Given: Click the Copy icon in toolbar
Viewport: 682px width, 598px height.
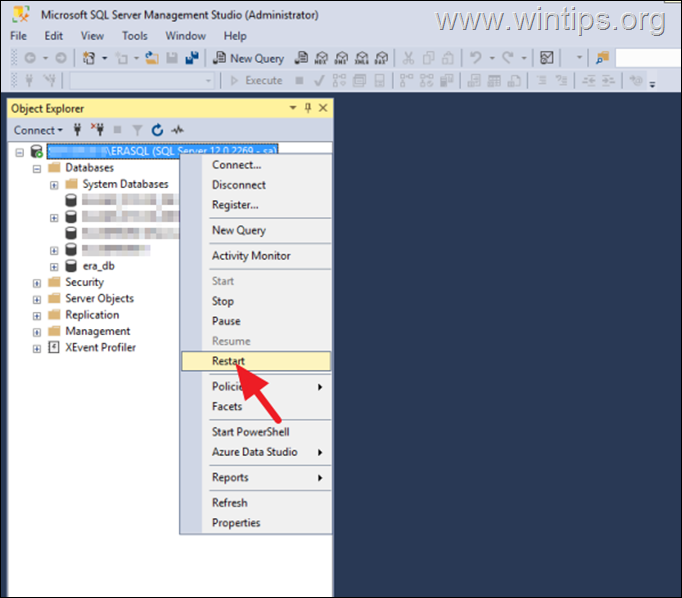Looking at the screenshot, I should coord(428,58).
